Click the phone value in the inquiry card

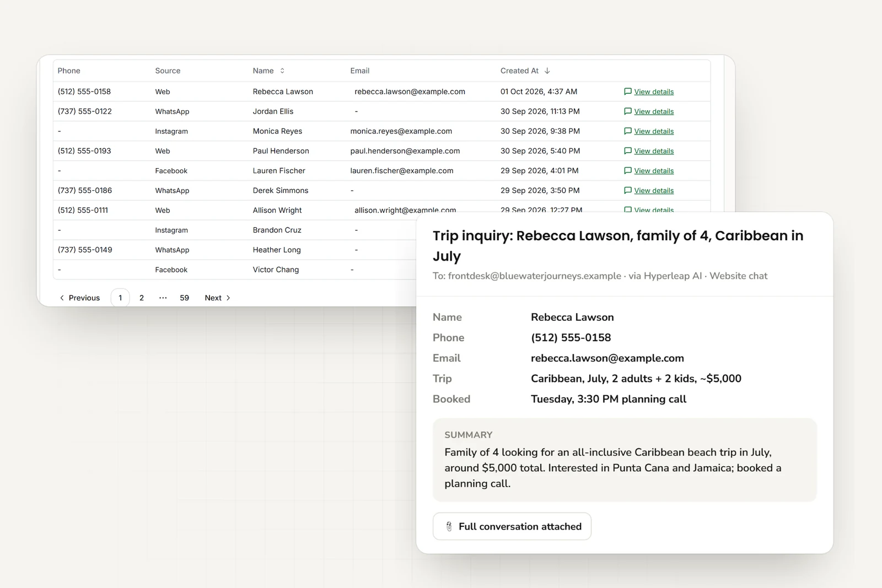click(x=571, y=338)
